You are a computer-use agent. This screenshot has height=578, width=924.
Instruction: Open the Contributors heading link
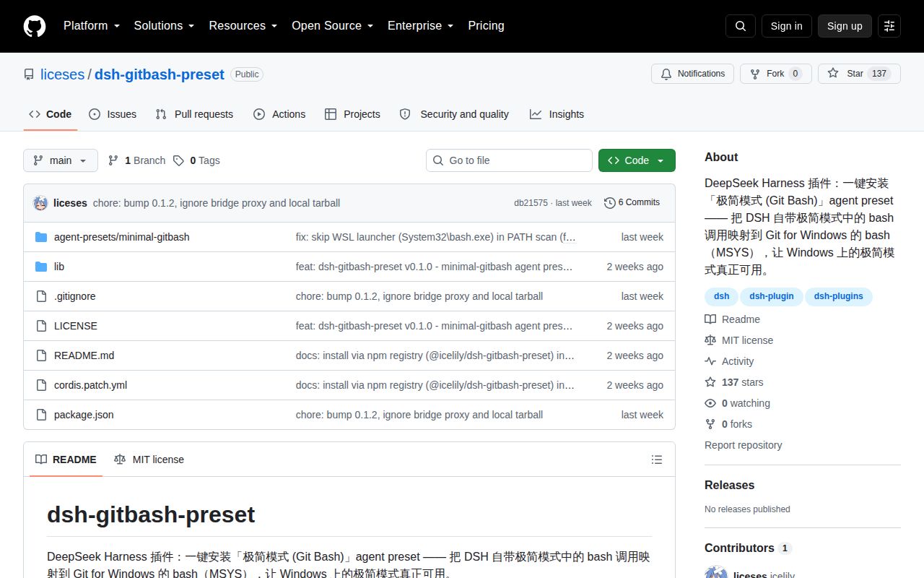[748, 548]
